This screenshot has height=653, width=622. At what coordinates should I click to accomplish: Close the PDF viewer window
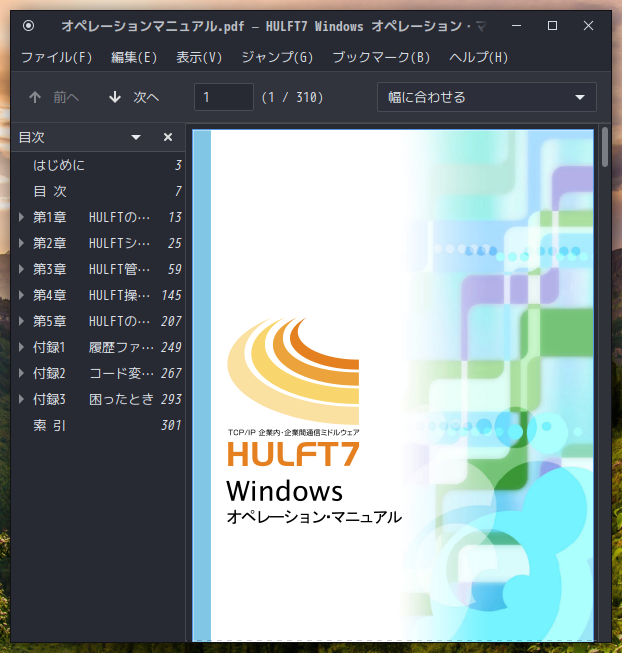588,26
